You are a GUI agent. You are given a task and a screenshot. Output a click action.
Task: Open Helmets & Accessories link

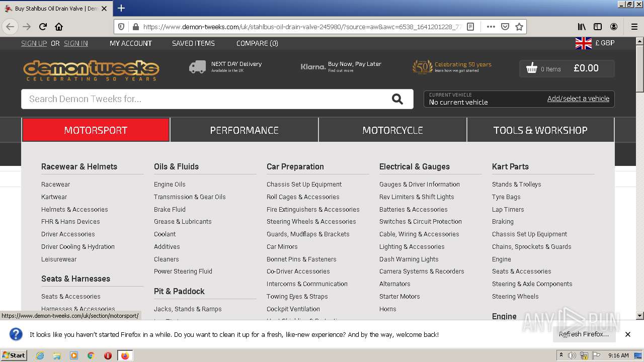pos(74,209)
